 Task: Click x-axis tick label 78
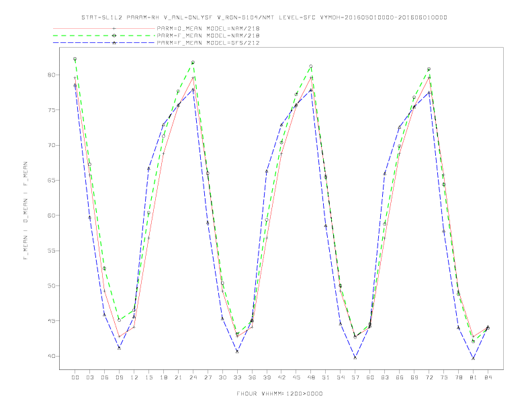point(458,377)
